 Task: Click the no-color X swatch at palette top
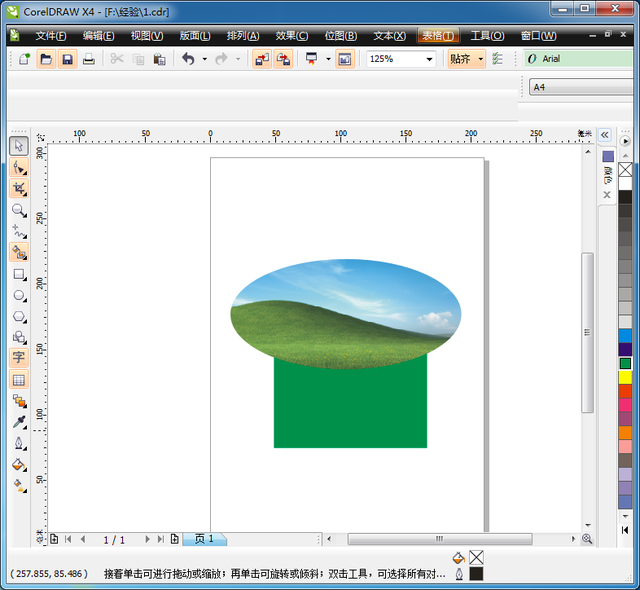[x=625, y=170]
